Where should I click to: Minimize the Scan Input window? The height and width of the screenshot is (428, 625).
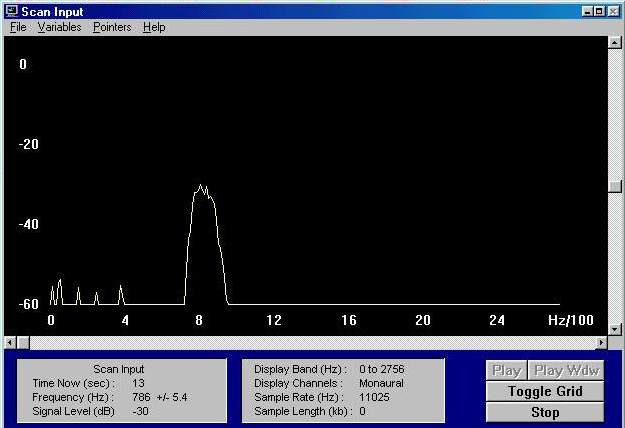pyautogui.click(x=588, y=10)
